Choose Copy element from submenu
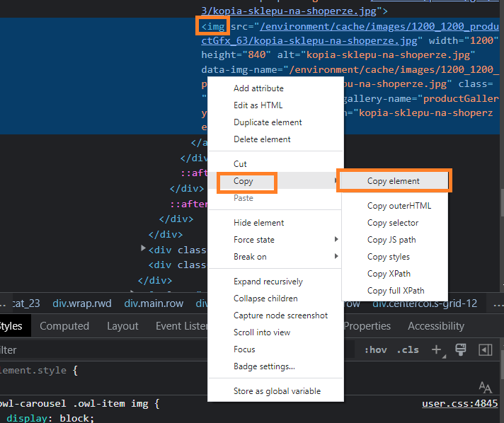 [394, 181]
